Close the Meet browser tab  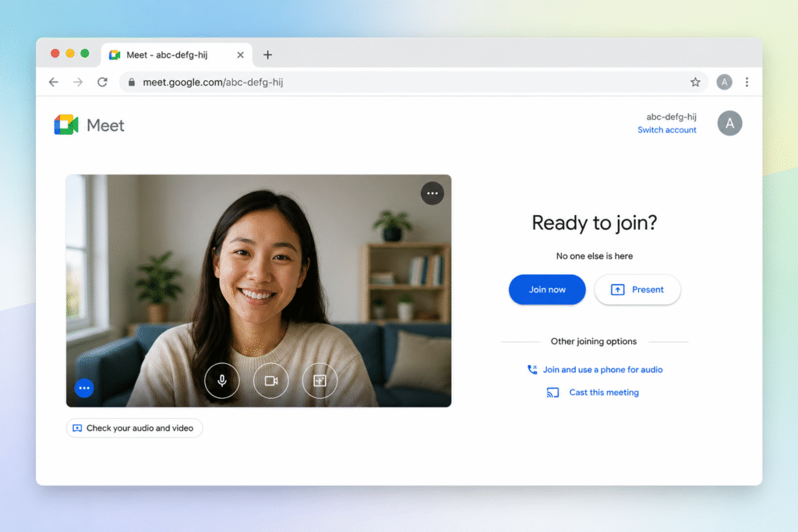(x=240, y=55)
